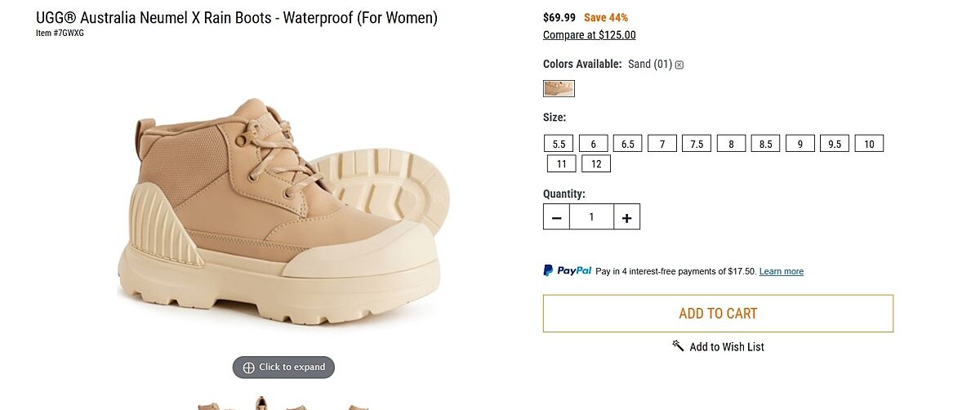Click the quantity input field
980x410 pixels.
591,217
